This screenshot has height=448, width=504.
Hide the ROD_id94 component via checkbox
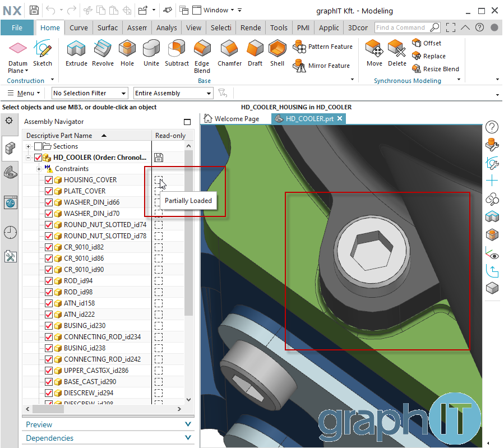pos(49,281)
